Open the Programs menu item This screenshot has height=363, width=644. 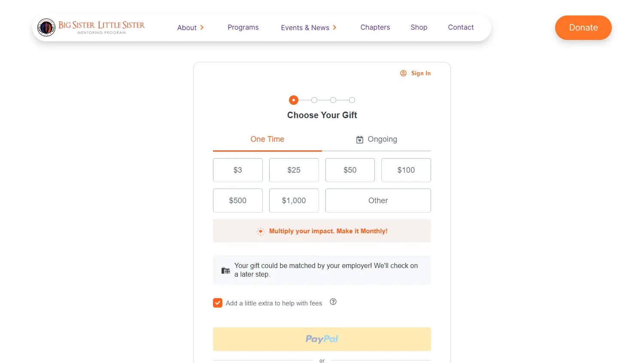243,27
